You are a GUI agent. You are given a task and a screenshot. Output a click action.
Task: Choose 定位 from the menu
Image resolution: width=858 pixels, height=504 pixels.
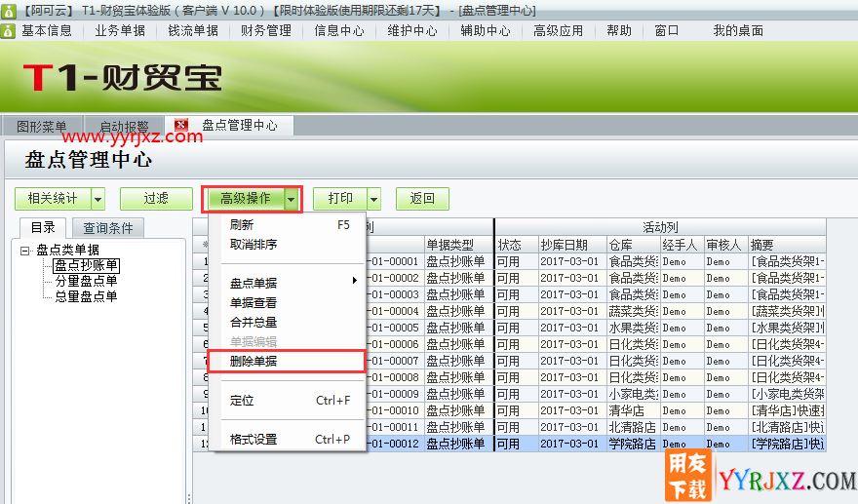288,401
